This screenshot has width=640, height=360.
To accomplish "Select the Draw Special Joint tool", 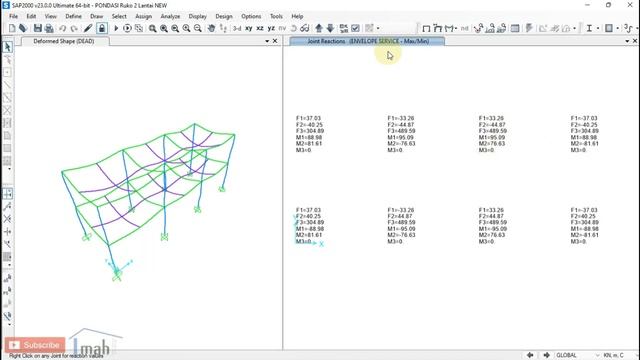I will [x=7, y=72].
